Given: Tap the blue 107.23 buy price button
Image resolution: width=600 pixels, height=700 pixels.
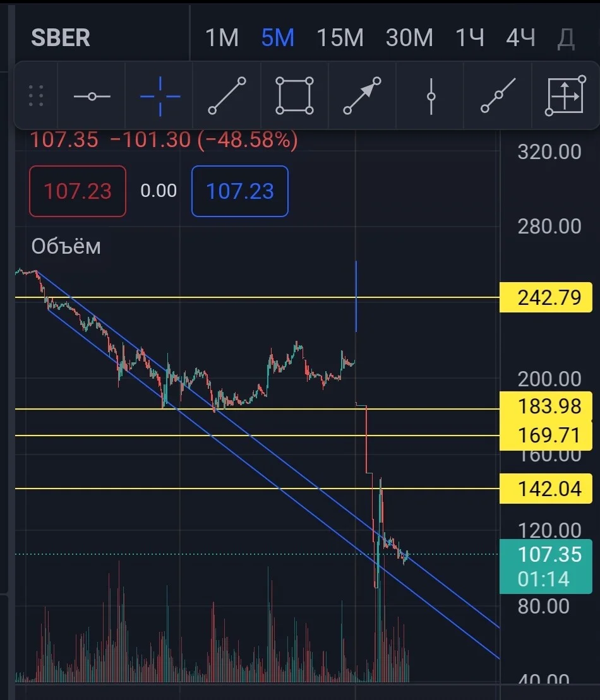Looking at the screenshot, I should coord(240,191).
